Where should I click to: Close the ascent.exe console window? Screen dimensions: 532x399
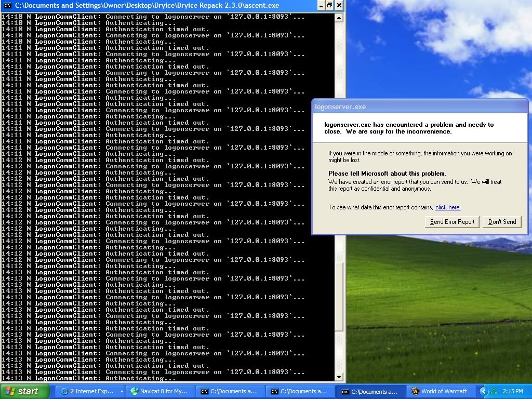point(339,5)
